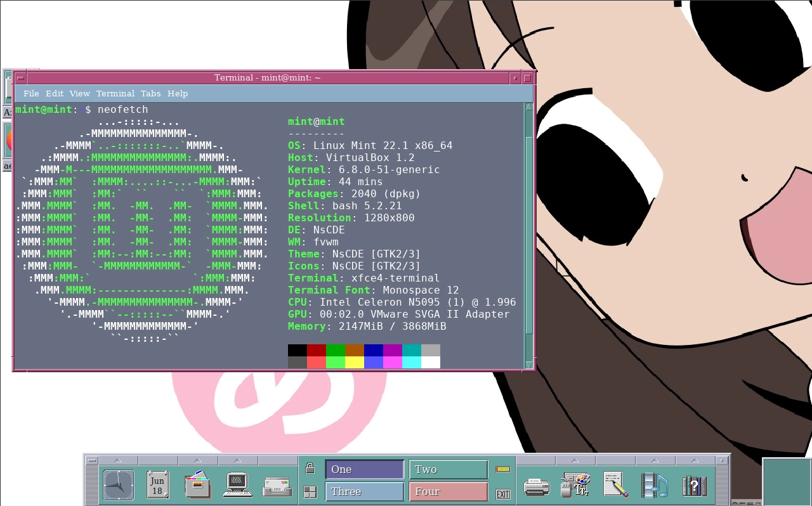
Task: Open the Jun 18 calendar icon
Action: click(x=157, y=485)
